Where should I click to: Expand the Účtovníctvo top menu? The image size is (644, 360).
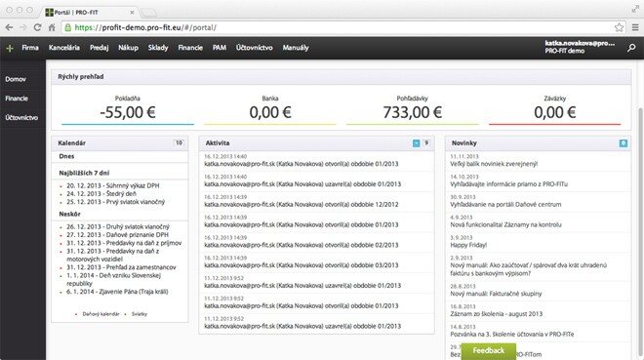255,48
